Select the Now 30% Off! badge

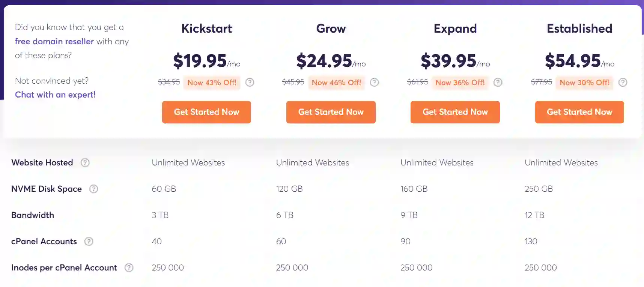click(584, 83)
